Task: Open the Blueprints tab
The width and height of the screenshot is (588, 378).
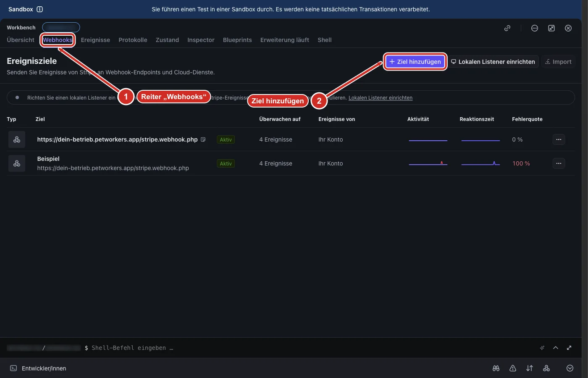Action: pos(237,40)
